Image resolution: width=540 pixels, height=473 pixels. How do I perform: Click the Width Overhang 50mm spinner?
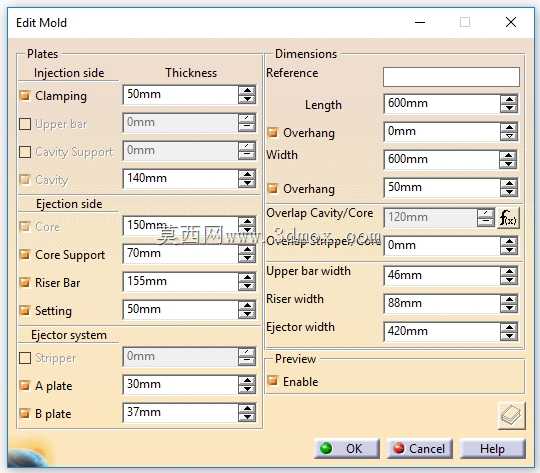(509, 188)
